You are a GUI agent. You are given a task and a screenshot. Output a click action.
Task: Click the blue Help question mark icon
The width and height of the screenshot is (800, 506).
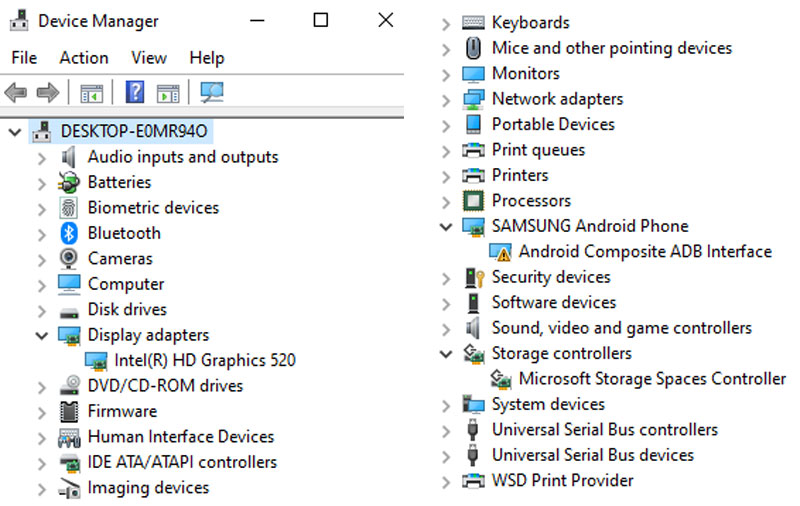tap(135, 92)
